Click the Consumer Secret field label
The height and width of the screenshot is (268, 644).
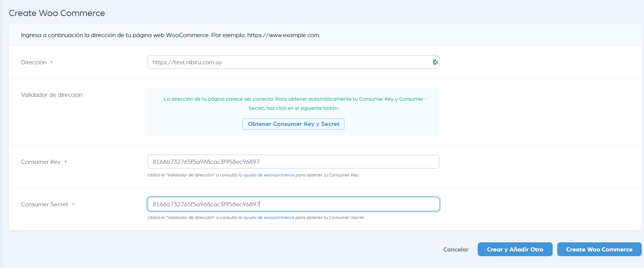[44, 204]
